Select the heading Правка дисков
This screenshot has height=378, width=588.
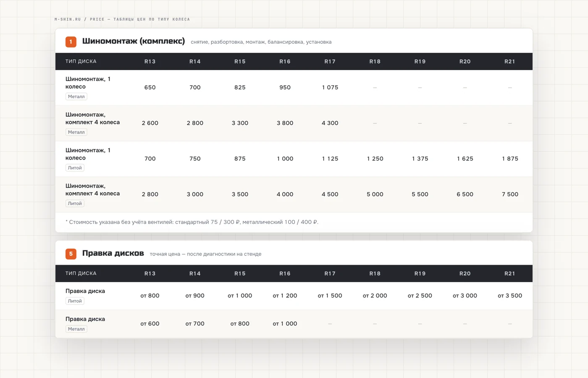[x=113, y=253]
